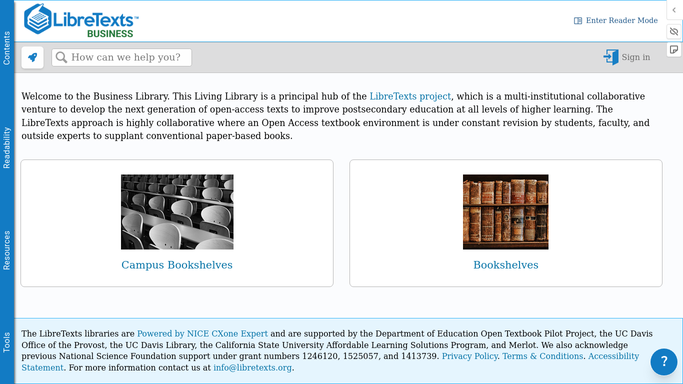
Task: Click the old books Bookshelves thumbnail
Action: [x=506, y=212]
